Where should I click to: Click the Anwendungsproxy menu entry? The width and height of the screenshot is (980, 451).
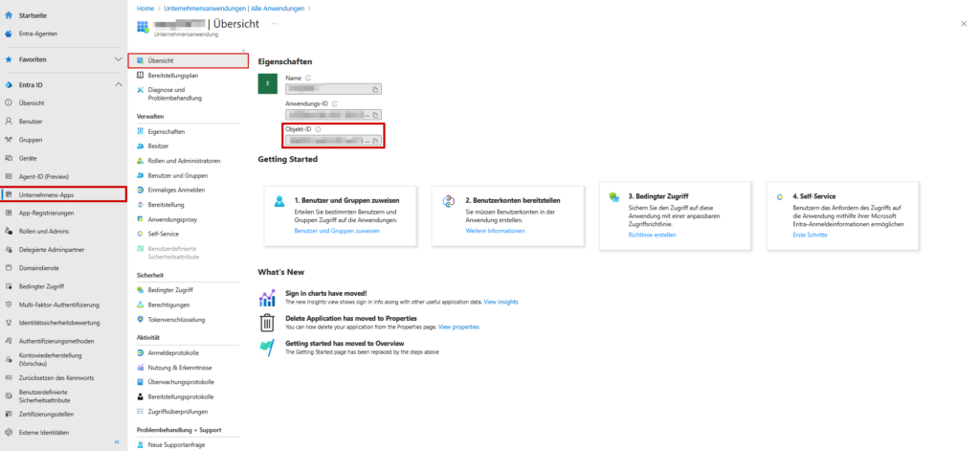(x=173, y=218)
